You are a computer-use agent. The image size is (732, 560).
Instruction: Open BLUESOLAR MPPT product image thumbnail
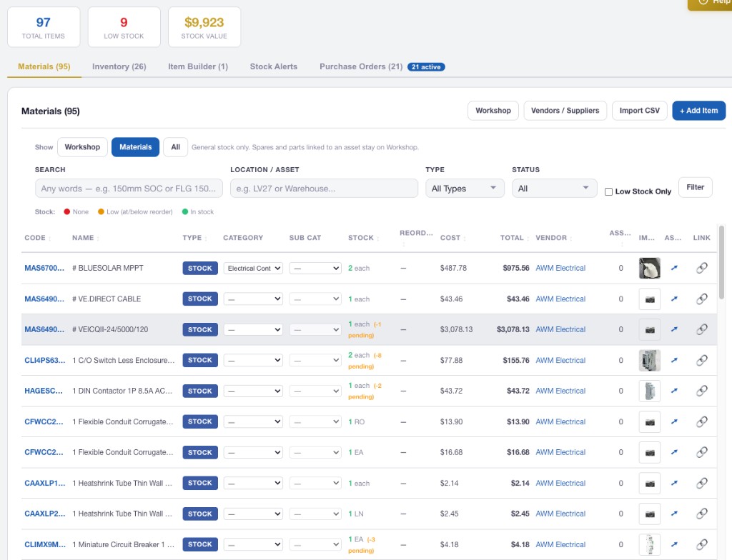pyautogui.click(x=649, y=269)
